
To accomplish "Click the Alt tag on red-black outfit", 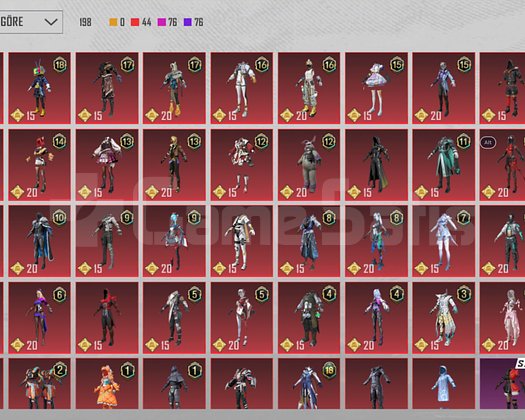I will pos(488,142).
